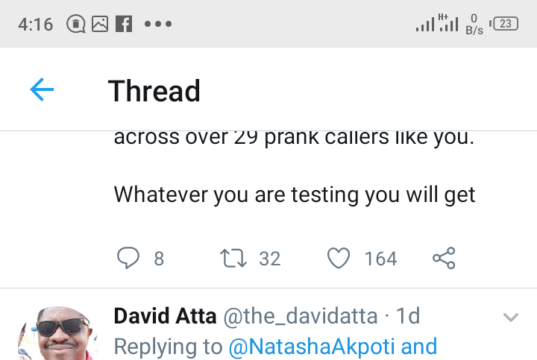Tap the battery indicator showing 23
Viewport: 537px width, 360px height.
click(504, 24)
